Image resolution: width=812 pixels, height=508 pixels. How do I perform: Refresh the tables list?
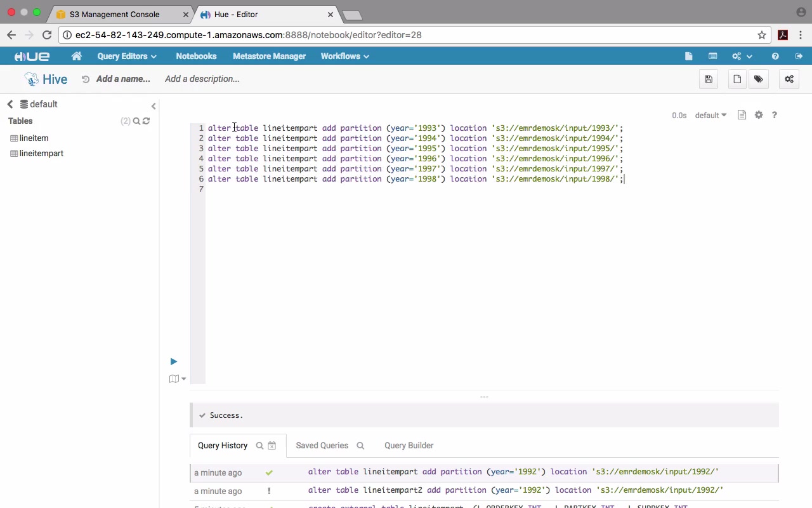pyautogui.click(x=147, y=121)
